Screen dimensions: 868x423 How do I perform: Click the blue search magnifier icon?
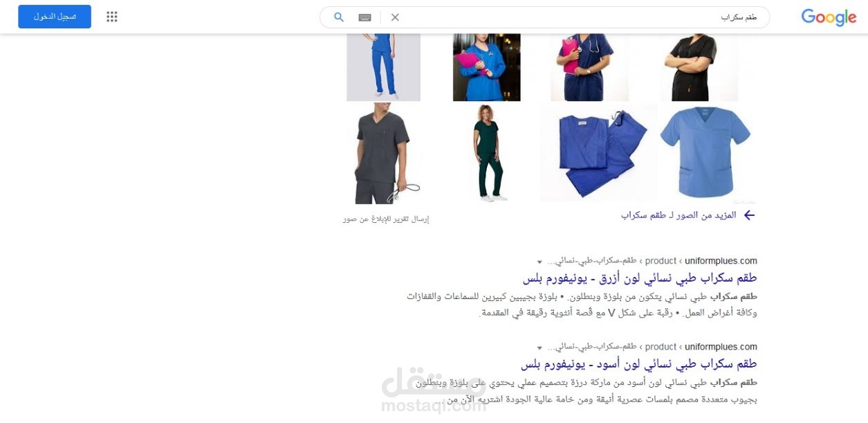click(x=339, y=17)
